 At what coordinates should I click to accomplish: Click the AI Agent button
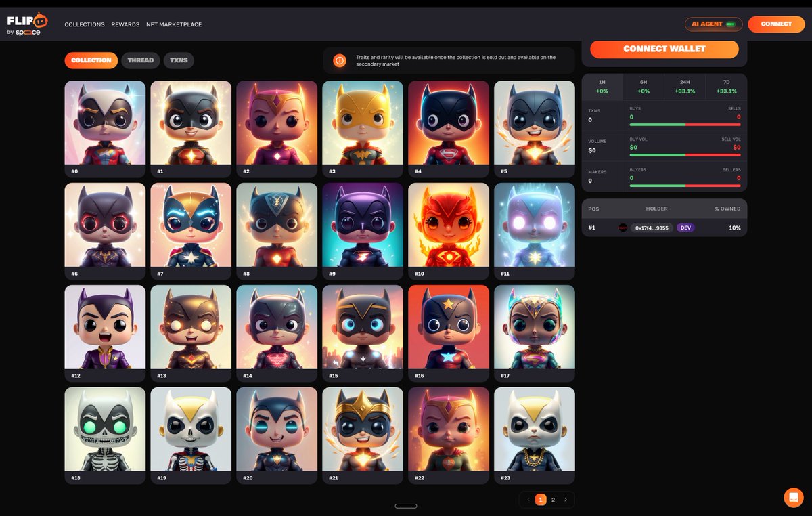[714, 24]
